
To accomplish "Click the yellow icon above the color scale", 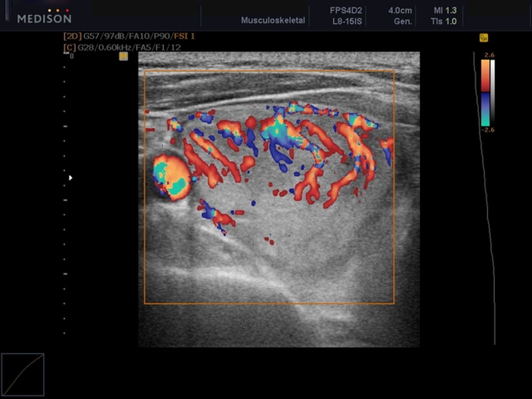I will 484,38.
